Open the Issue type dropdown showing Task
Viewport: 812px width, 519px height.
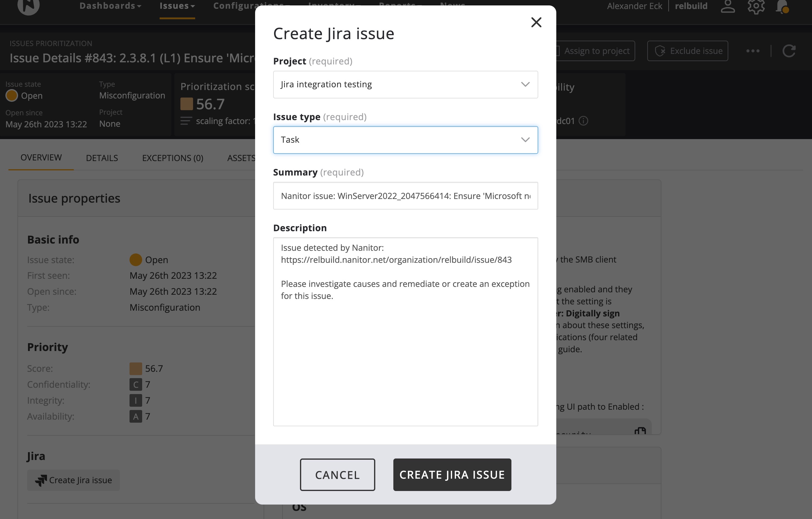(x=405, y=139)
